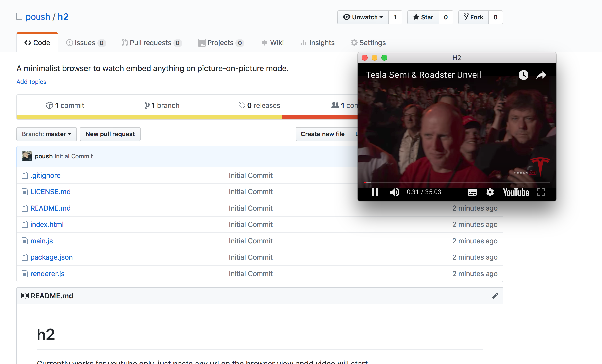The image size is (602, 364).
Task: Click the Add topics link
Action: click(31, 82)
